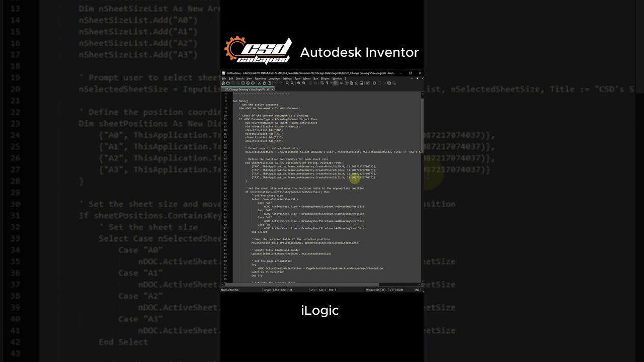Click the Close document toolbar icon
The height and width of the screenshot is (362, 644).
(x=243, y=83)
